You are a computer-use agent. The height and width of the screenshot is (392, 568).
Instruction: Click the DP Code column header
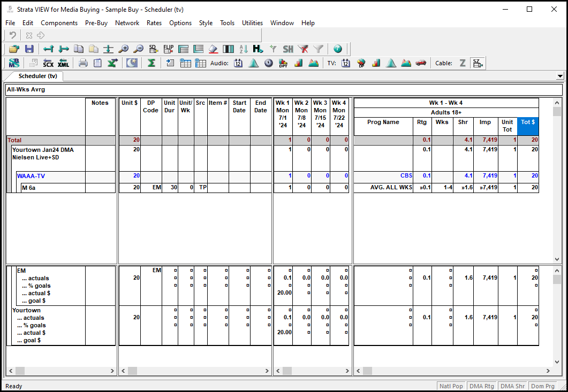click(x=150, y=117)
